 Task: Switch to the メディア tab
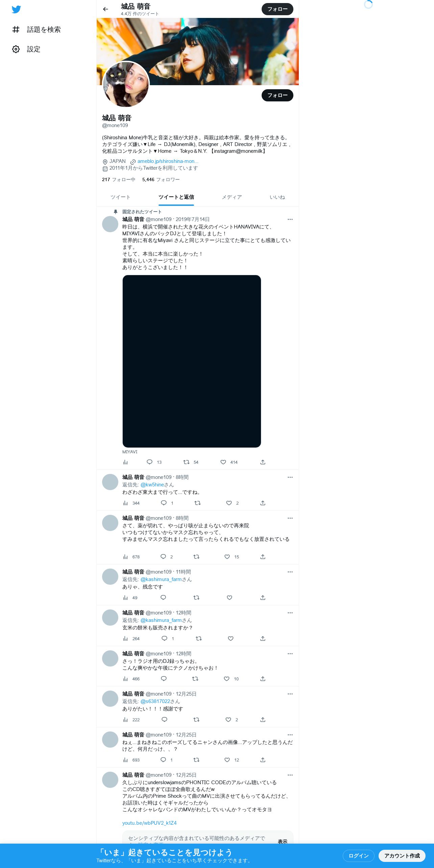click(232, 197)
